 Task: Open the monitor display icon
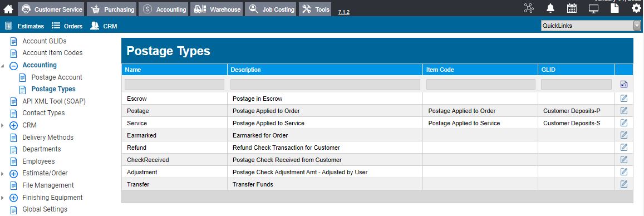pos(593,8)
